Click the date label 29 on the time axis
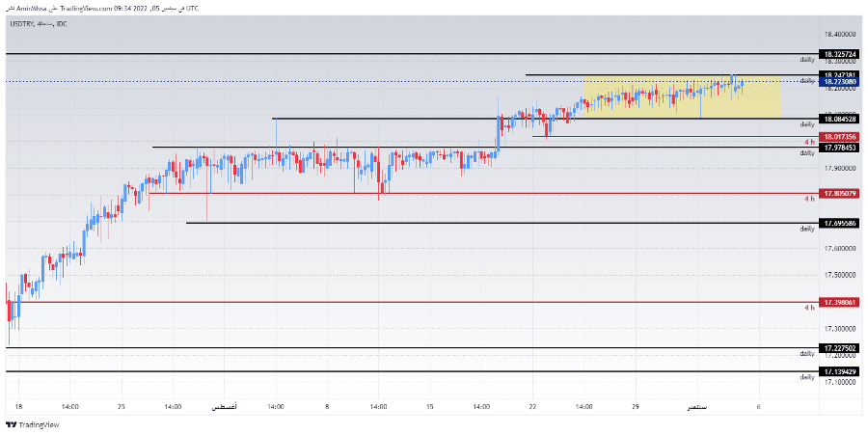 636,407
